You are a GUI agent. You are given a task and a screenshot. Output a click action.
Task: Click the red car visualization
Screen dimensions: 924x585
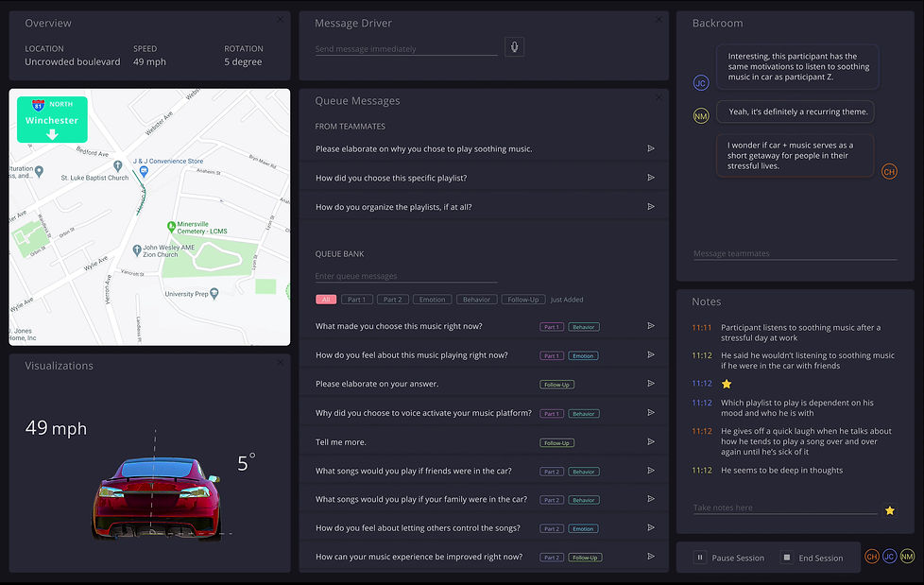point(157,497)
